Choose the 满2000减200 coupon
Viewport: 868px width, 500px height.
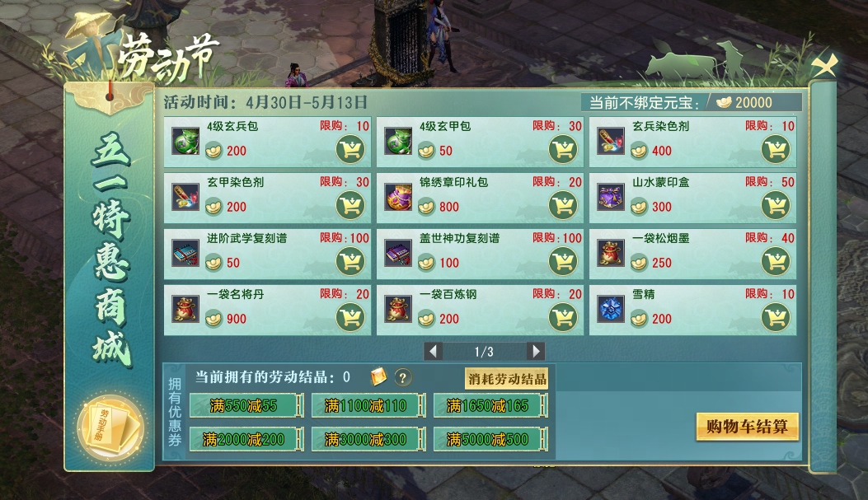(246, 440)
